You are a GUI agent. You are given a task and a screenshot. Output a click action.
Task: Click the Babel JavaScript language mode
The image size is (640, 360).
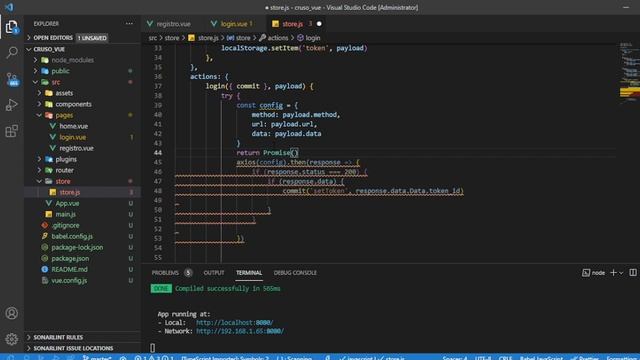pos(541,358)
